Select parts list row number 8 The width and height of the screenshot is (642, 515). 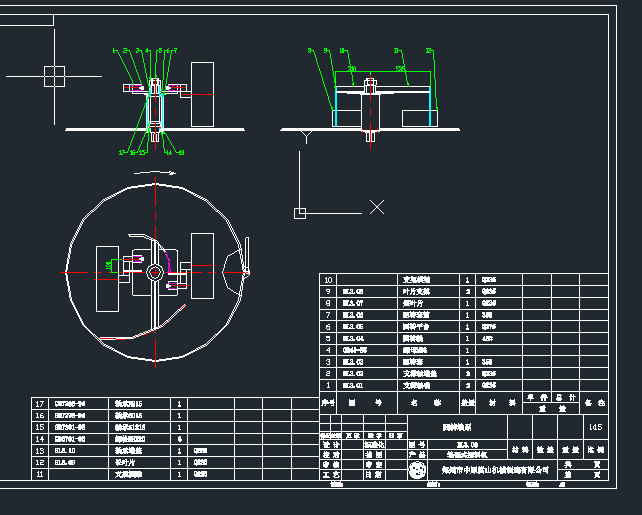(x=464, y=303)
